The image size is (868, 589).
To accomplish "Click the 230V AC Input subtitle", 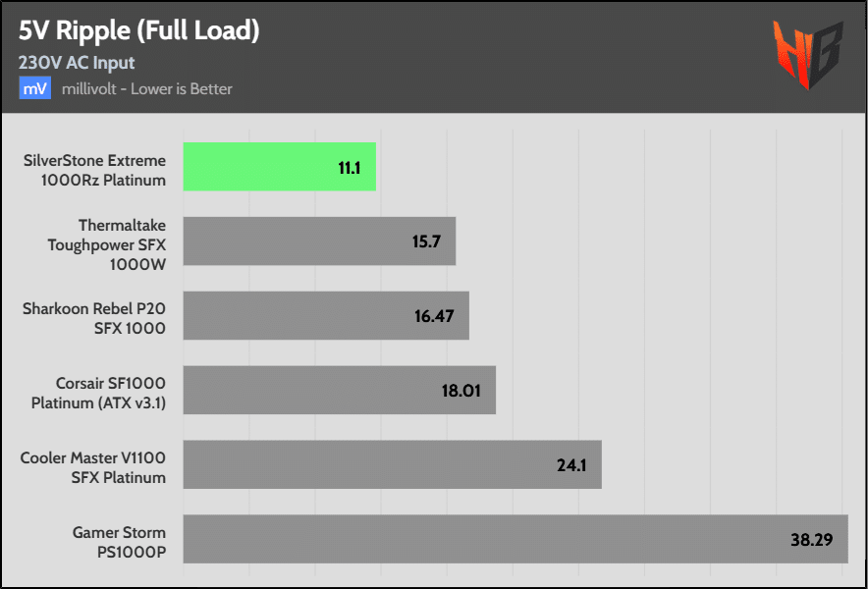I will 77,63.
